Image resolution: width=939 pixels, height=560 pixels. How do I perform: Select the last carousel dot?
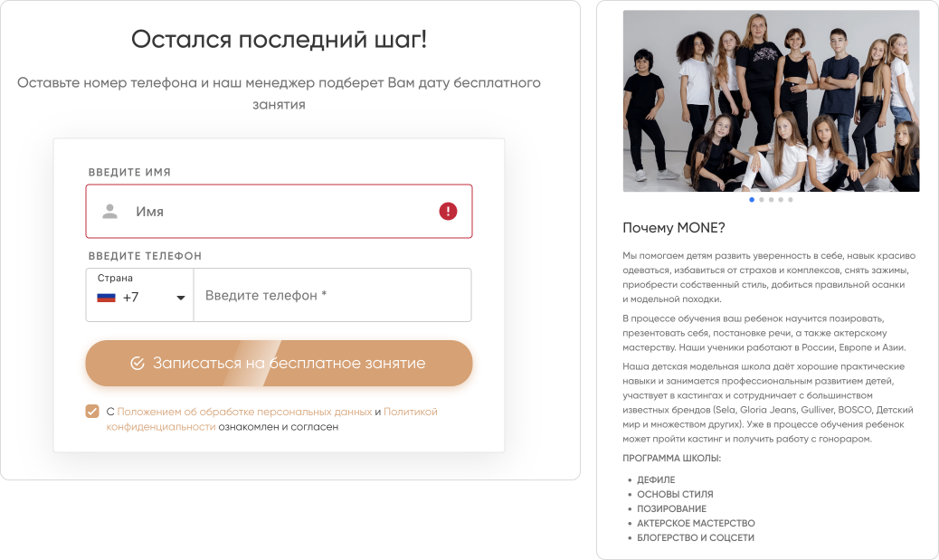tap(791, 199)
